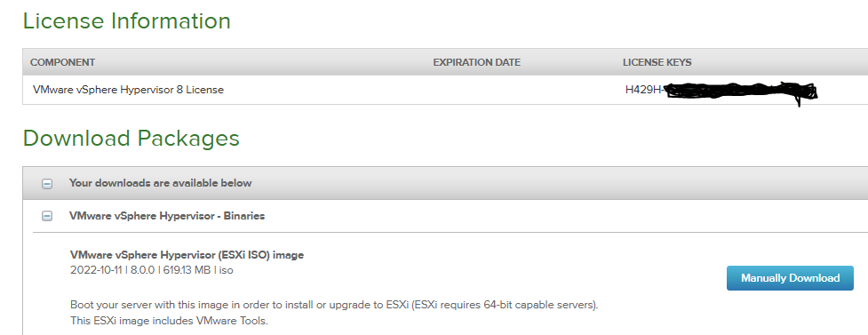The image size is (868, 335).
Task: Open the ESXi ISO image title
Action: 187,255
